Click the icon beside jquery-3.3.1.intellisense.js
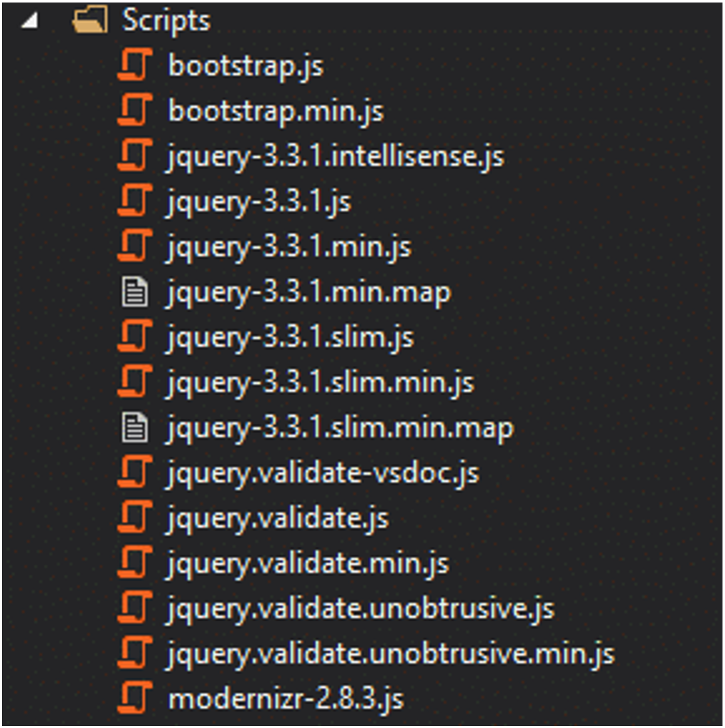The width and height of the screenshot is (725, 728). [135, 155]
